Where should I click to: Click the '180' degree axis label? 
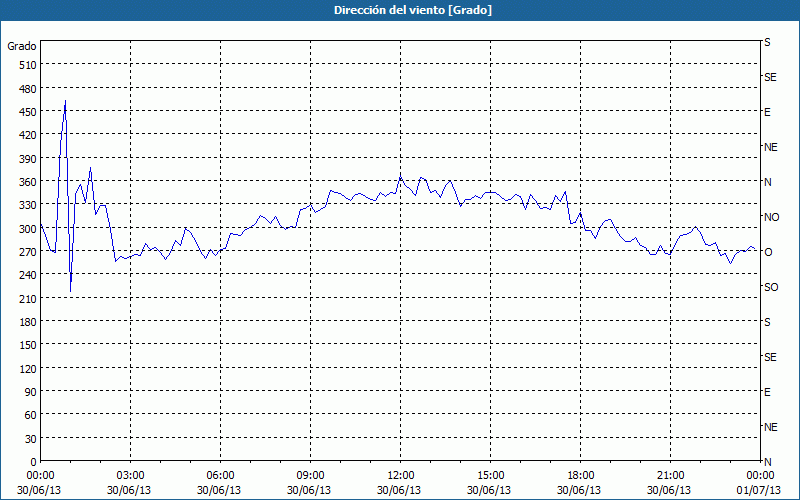click(x=29, y=322)
